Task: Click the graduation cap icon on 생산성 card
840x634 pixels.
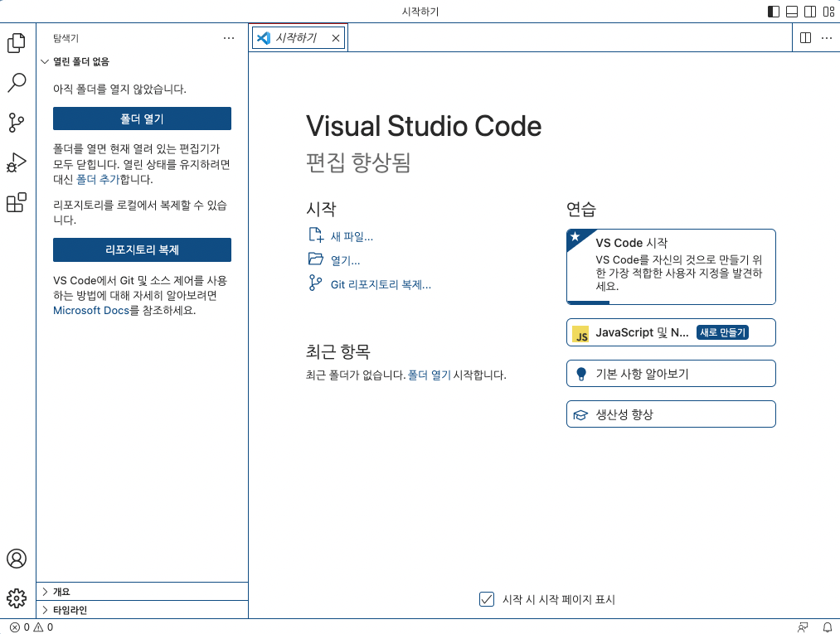Action: 580,415
